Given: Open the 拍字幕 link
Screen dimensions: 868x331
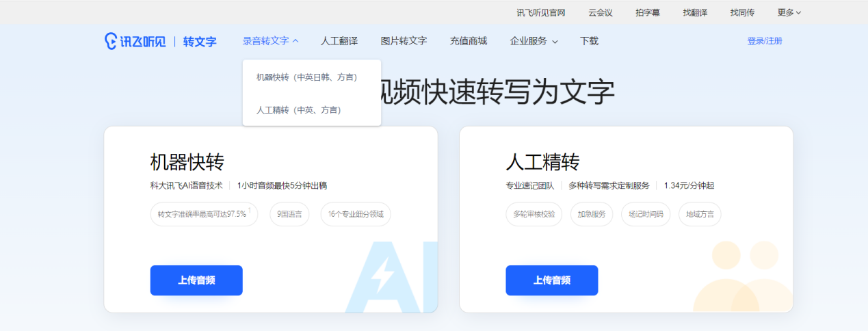Looking at the screenshot, I should [648, 12].
